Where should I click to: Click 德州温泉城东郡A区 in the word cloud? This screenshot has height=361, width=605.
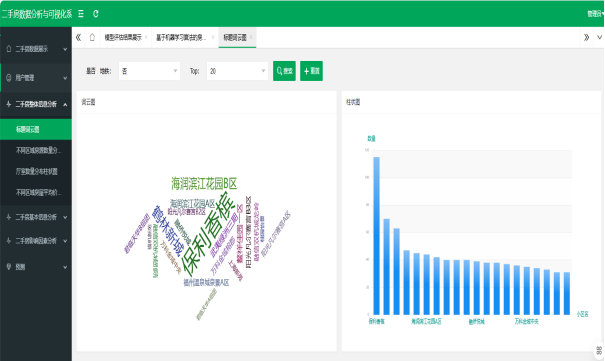(206, 283)
